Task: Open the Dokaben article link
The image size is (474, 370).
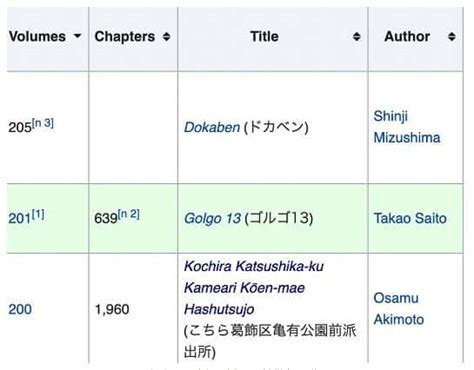Action: pos(212,127)
